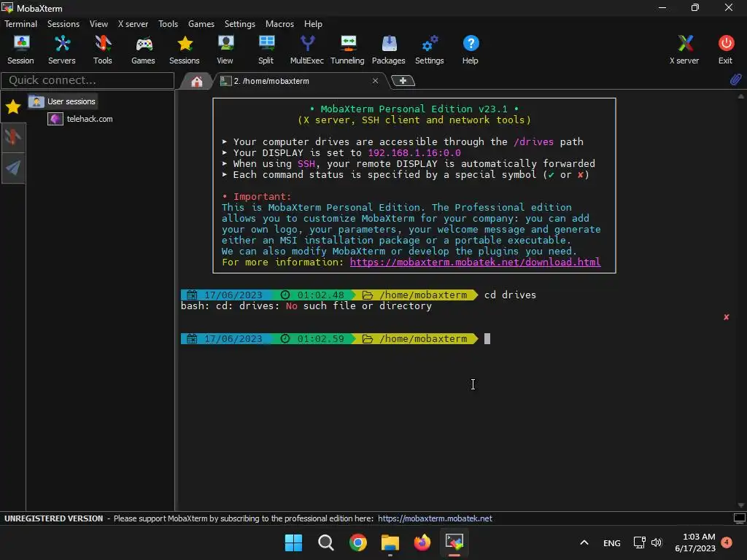Click the red x failed command symbol

pos(726,317)
